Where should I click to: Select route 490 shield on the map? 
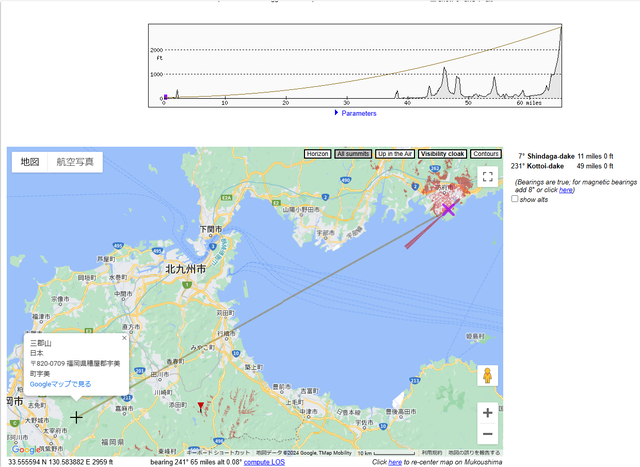[x=346, y=180]
